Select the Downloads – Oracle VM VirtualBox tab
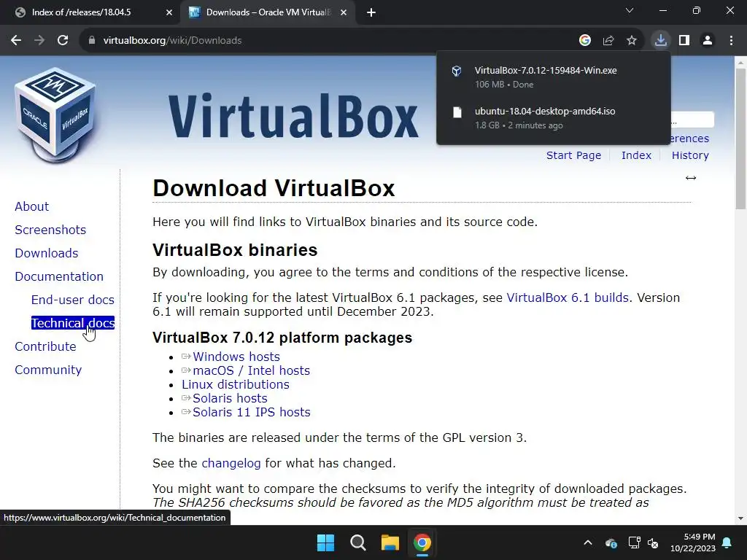Screen dimensions: 747x560 [x=268, y=12]
